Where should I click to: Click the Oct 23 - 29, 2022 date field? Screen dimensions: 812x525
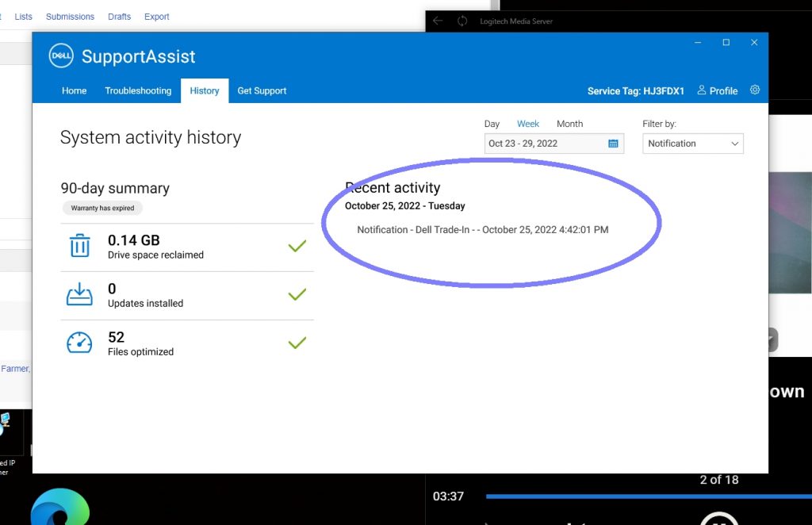point(553,144)
